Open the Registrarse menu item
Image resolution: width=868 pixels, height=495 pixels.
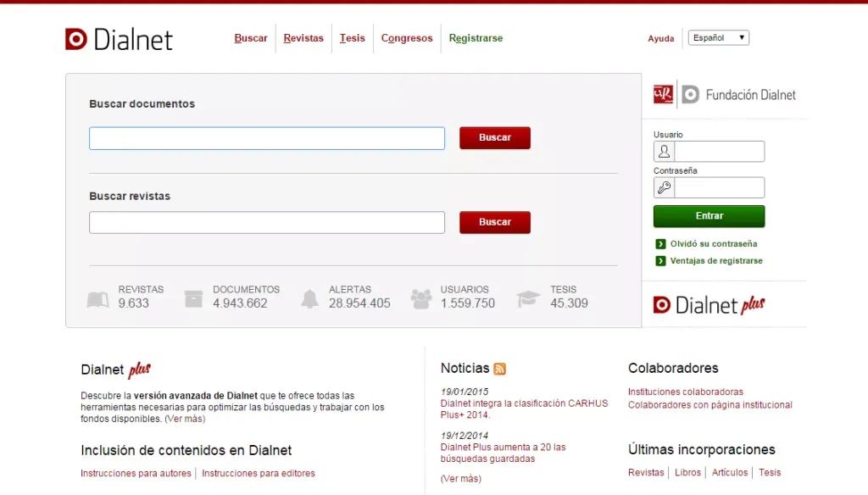(476, 38)
